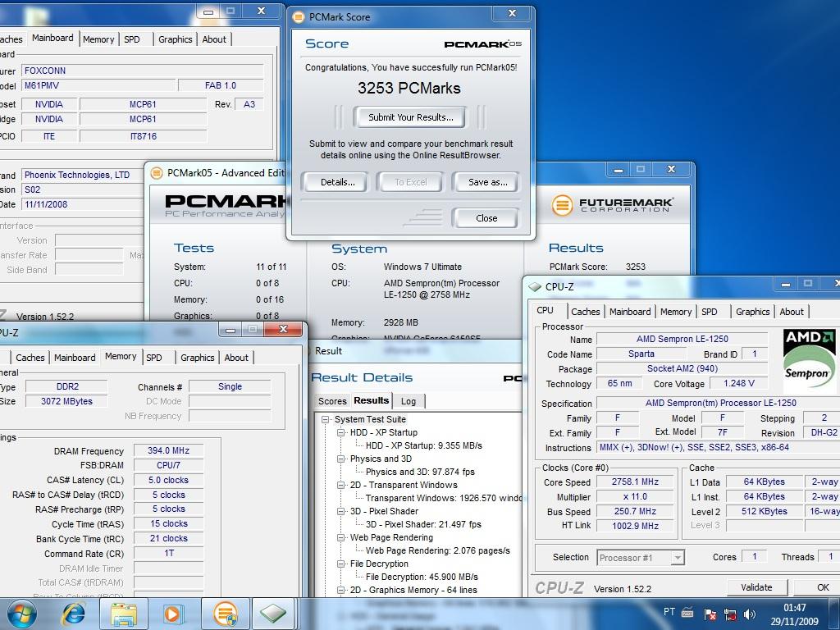This screenshot has width=840, height=630.
Task: Click PCMark05 Advanced Edition title bar icon
Action: (157, 172)
